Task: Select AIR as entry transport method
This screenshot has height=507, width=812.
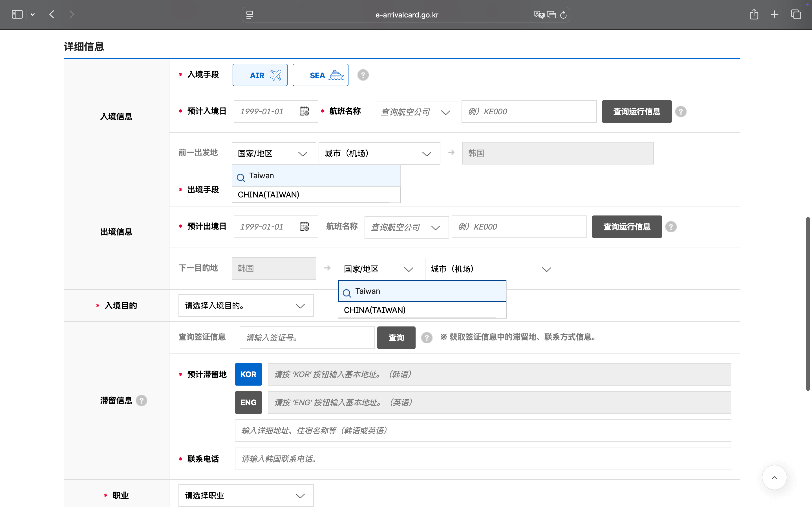Action: (260, 75)
